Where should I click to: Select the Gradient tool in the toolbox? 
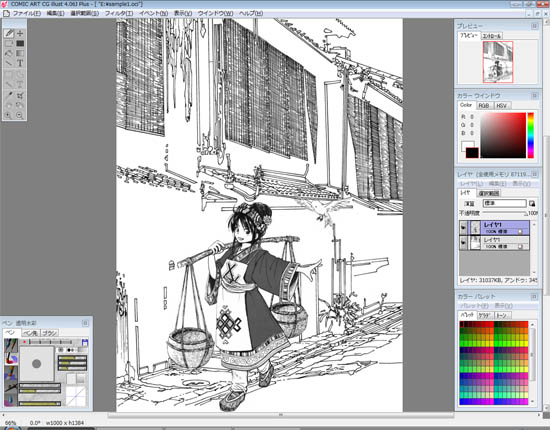click(x=20, y=53)
